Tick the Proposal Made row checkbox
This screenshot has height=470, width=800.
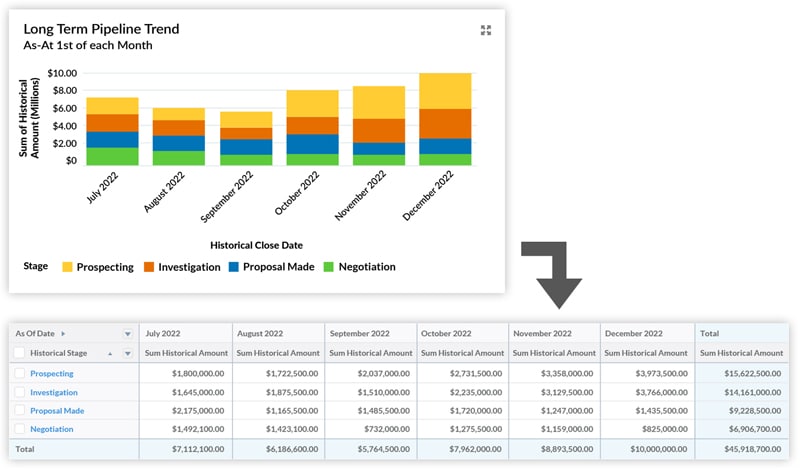[x=20, y=410]
